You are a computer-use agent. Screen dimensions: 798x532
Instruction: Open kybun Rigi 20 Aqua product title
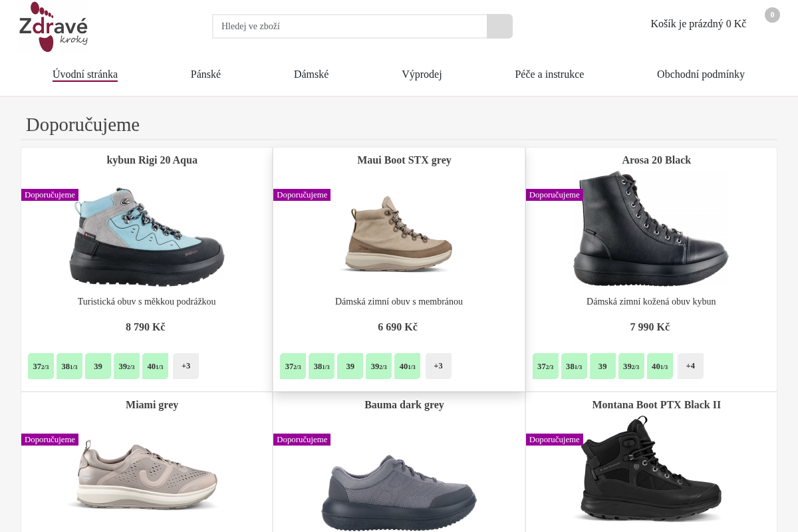pyautogui.click(x=152, y=160)
